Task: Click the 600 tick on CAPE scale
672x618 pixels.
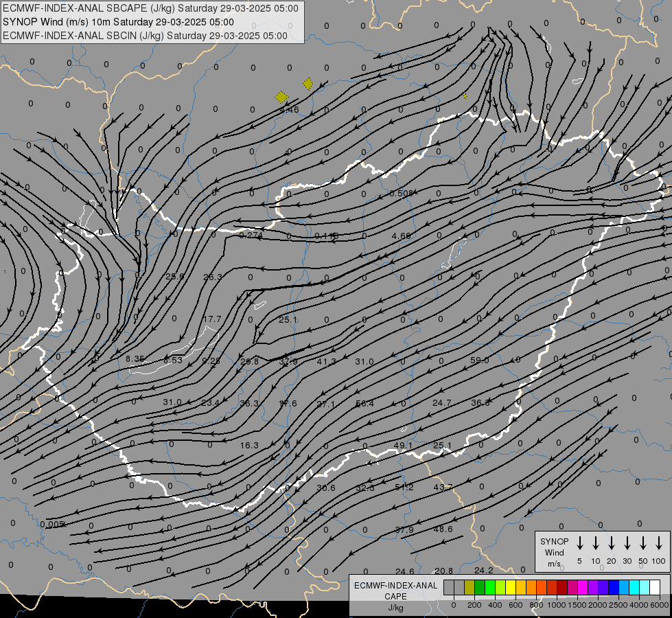Action: coord(515,605)
